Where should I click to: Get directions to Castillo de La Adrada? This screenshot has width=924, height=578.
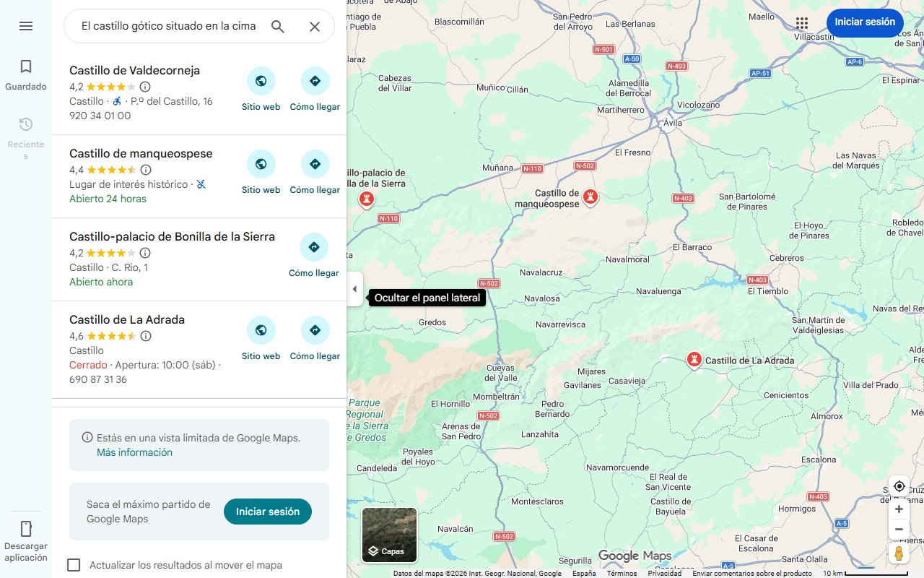(315, 338)
